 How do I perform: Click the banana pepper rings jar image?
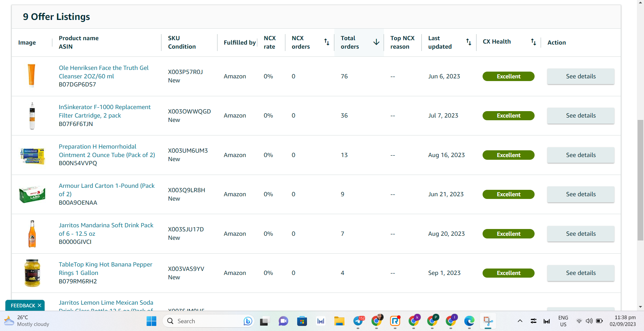[x=32, y=273]
